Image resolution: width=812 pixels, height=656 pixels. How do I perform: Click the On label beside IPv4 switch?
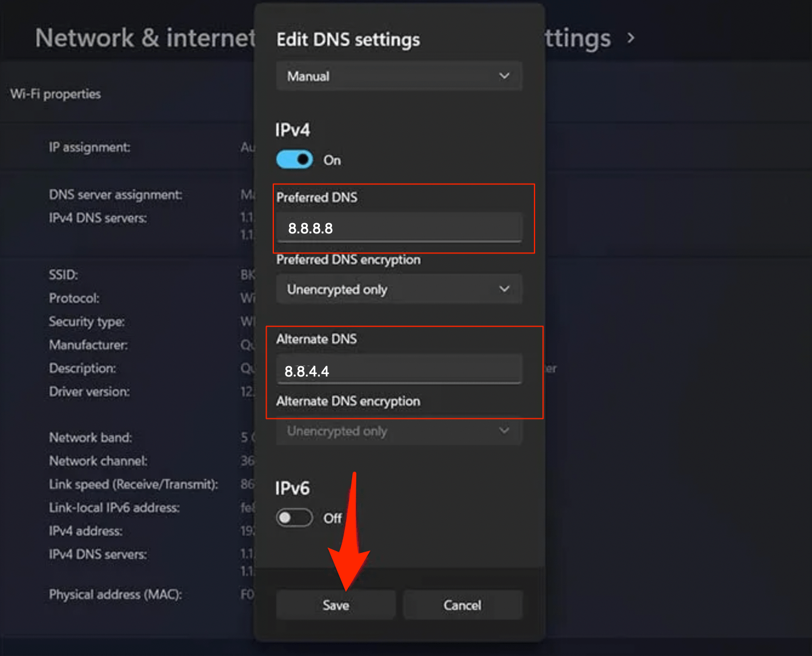(x=331, y=159)
